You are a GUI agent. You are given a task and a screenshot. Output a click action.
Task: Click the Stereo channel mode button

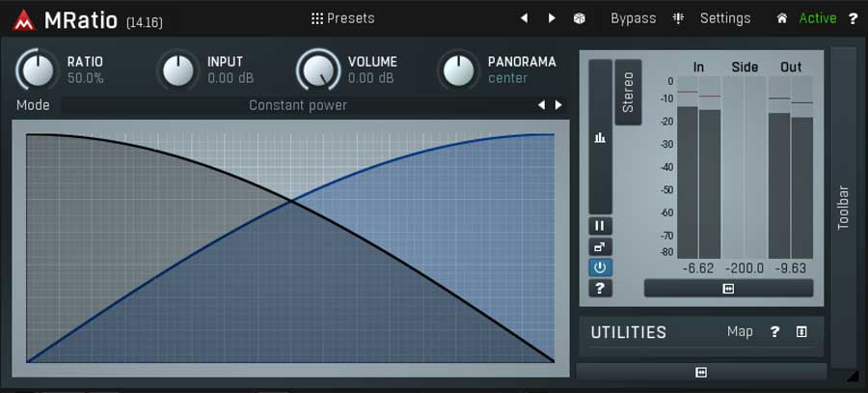[628, 92]
